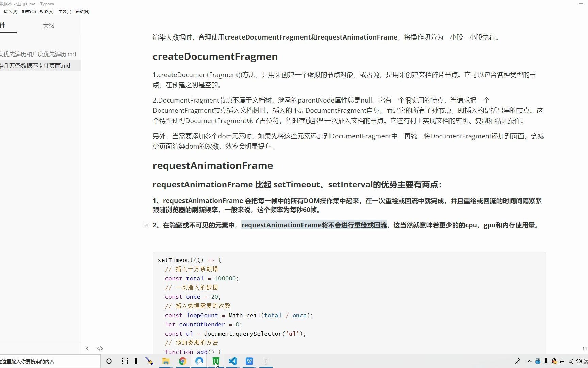Show hidden system tray icons

coord(529,361)
